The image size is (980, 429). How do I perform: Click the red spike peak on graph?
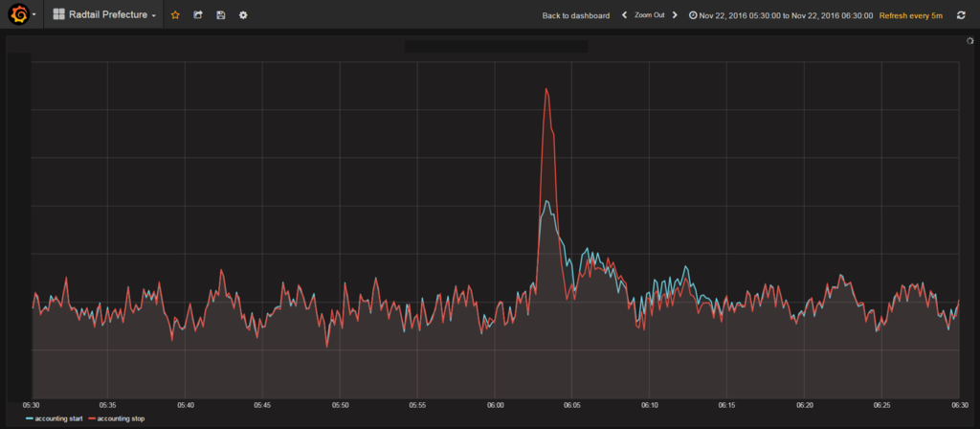click(546, 89)
